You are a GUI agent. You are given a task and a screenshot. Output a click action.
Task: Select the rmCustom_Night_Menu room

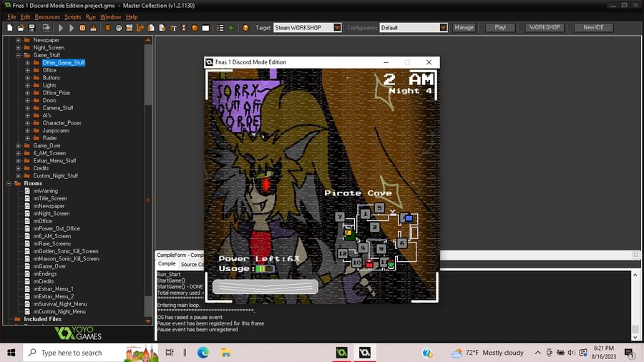pos(59,311)
